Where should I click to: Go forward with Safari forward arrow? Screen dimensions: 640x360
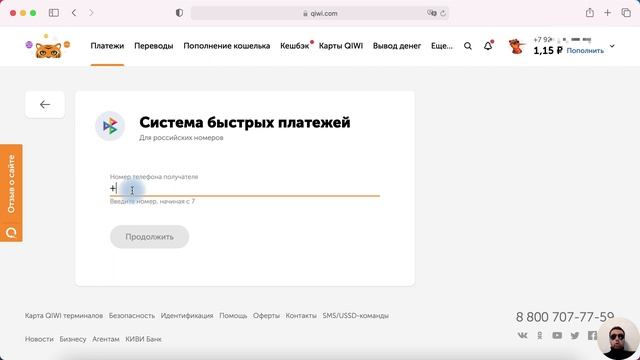pos(91,13)
